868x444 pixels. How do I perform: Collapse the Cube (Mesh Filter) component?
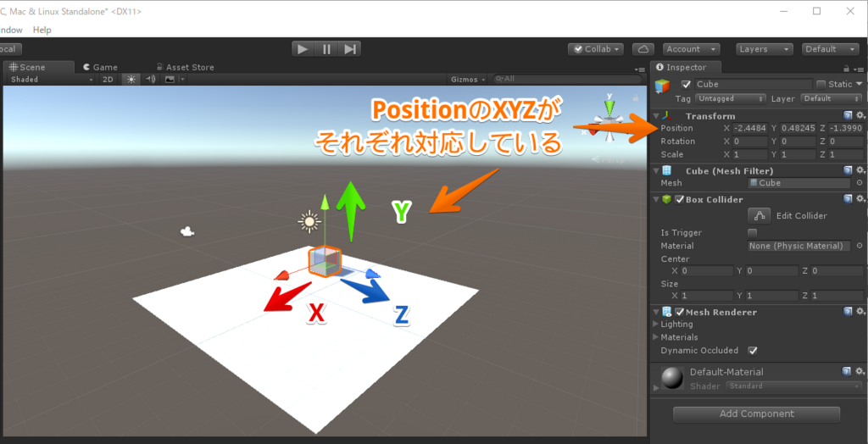click(x=656, y=171)
